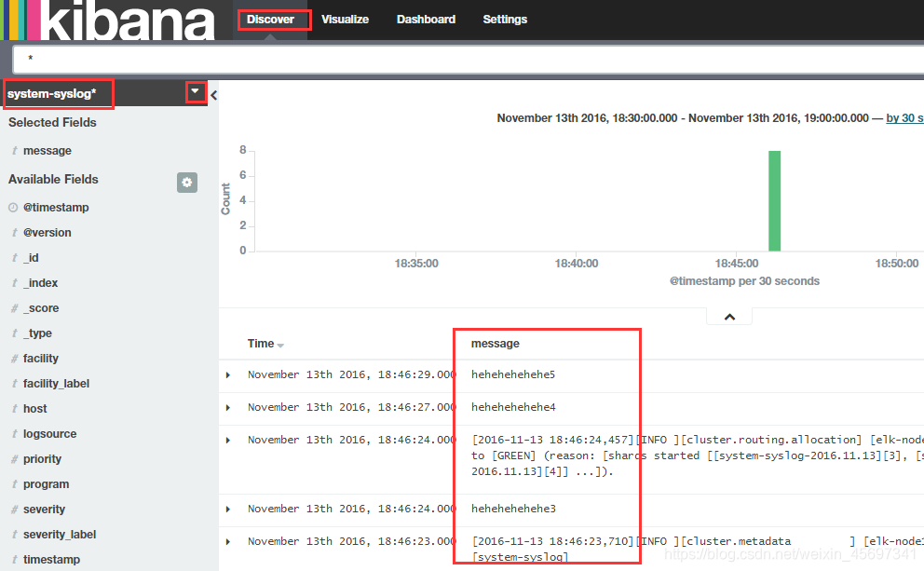Click the Selected Fields heading
This screenshot has width=924, height=571.
click(x=52, y=123)
